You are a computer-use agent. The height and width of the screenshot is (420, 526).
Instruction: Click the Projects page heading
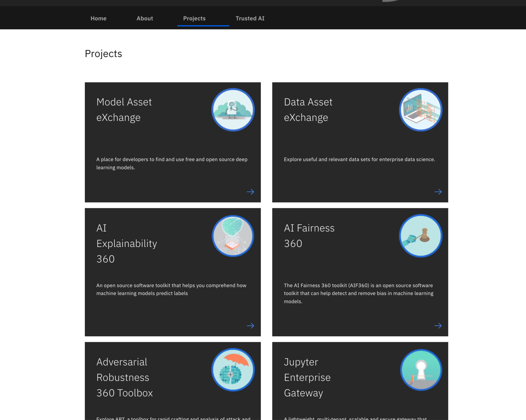pos(103,54)
